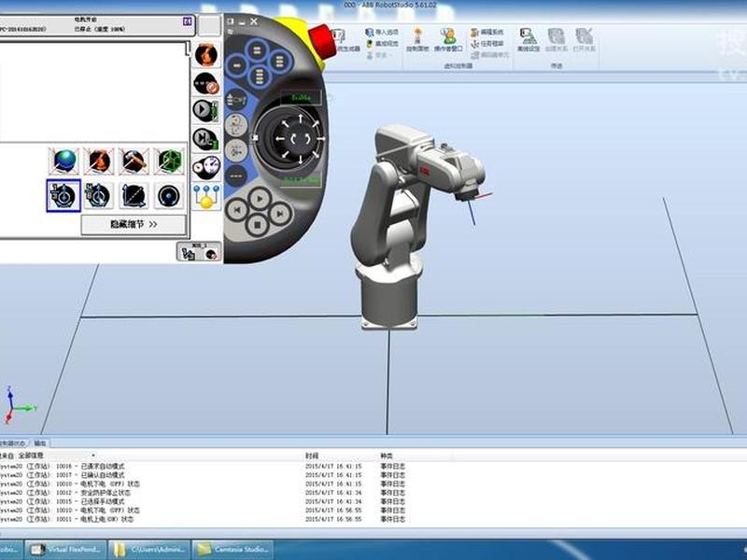Click the 种类 column header
747x560 pixels.
(x=387, y=455)
